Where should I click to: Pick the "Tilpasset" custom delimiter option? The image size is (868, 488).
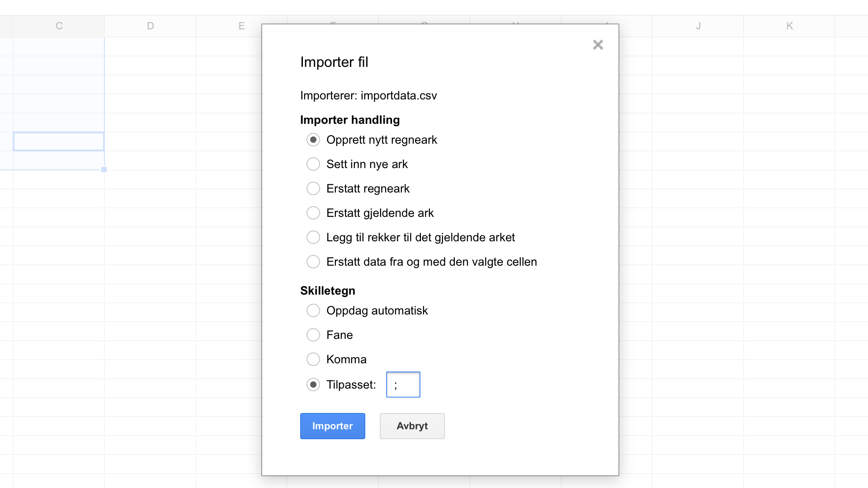313,385
